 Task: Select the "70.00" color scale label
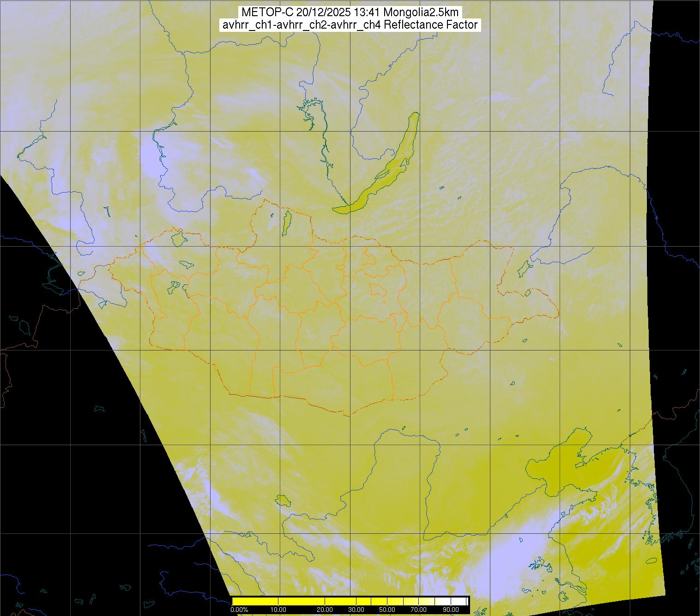pos(419,610)
